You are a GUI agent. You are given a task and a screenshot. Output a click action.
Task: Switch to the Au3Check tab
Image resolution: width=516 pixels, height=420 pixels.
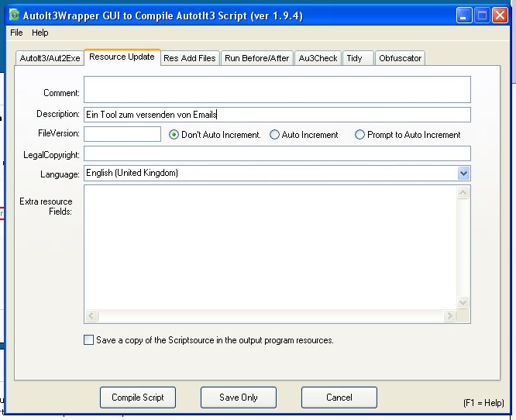[x=318, y=58]
